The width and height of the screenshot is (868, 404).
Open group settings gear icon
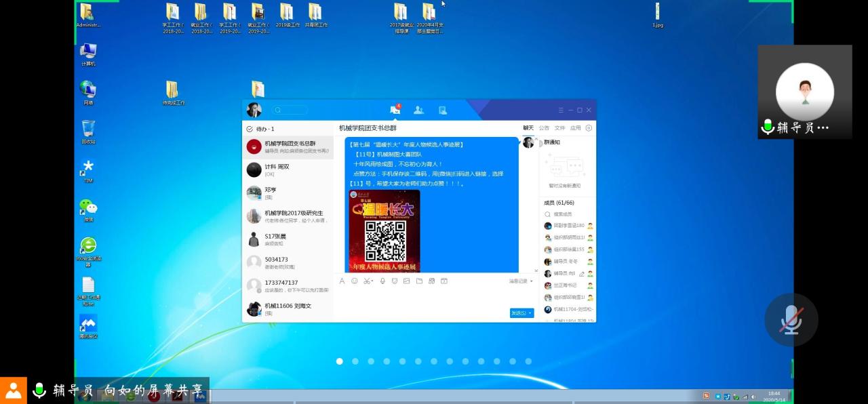pyautogui.click(x=589, y=127)
